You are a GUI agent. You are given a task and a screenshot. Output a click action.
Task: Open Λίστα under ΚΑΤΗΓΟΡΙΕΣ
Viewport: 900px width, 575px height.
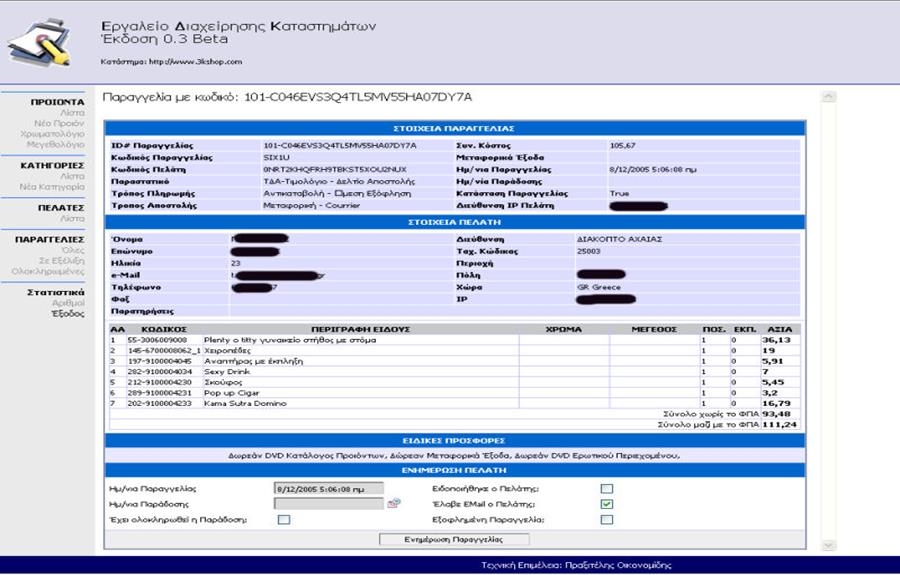[x=72, y=176]
